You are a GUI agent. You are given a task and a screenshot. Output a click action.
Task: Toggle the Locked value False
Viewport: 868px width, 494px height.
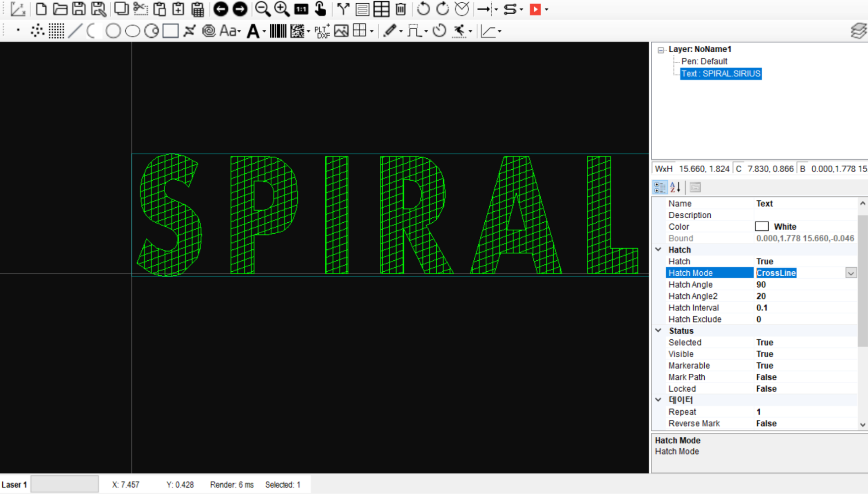coord(766,389)
